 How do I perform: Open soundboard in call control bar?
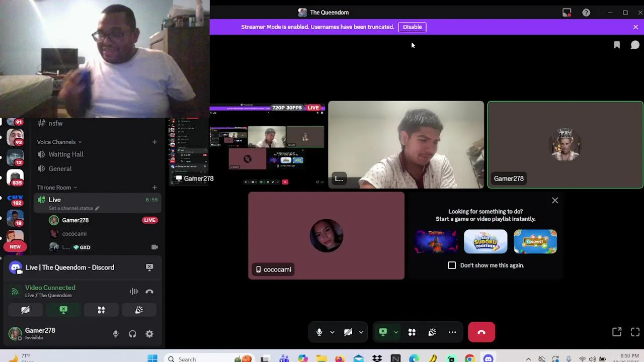[432, 332]
